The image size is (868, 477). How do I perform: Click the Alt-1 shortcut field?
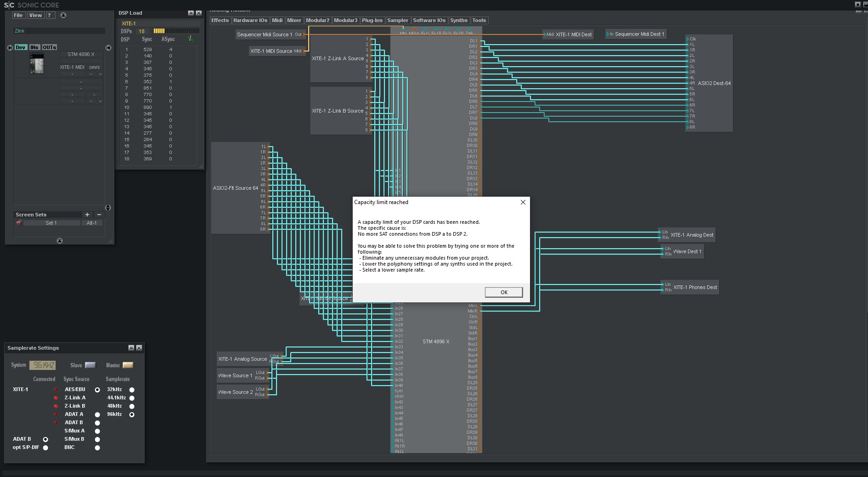coord(92,223)
